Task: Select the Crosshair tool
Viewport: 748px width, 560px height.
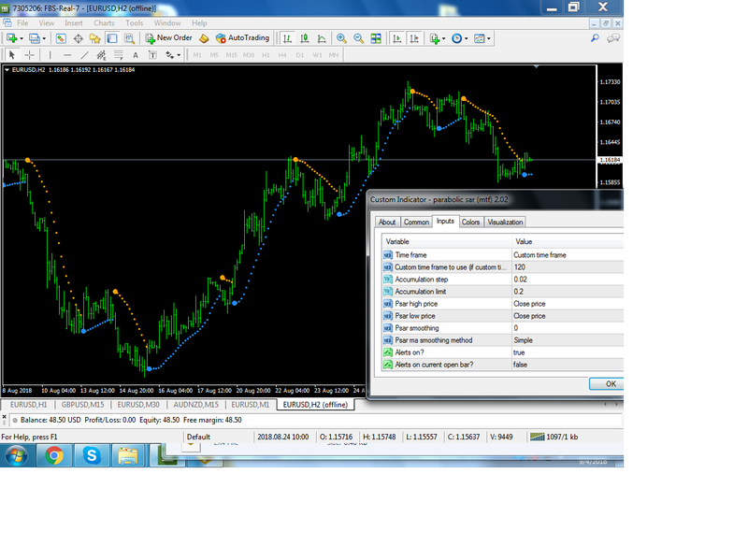Action: [29, 55]
